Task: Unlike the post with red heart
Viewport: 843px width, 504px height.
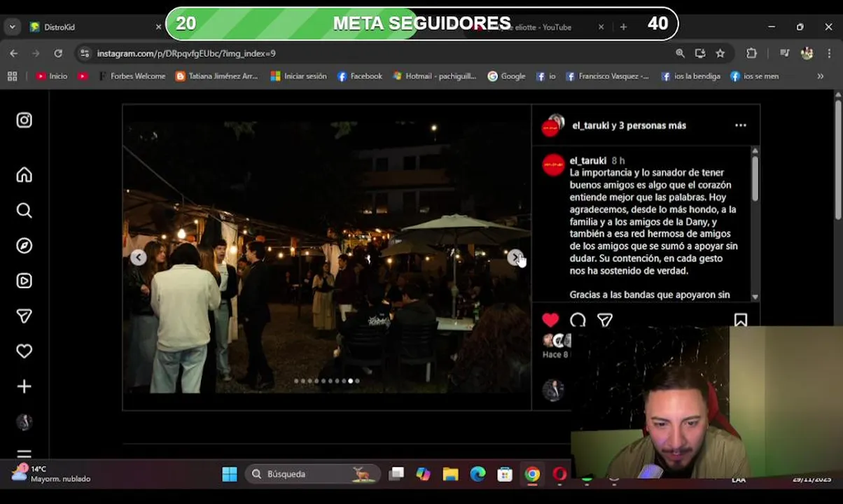Action: coord(550,320)
